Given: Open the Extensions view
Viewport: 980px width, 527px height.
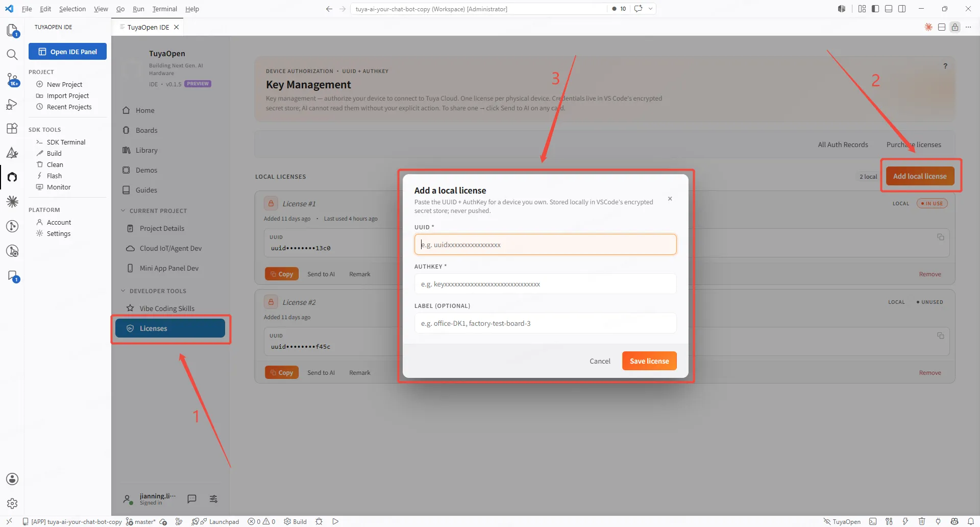Looking at the screenshot, I should point(12,128).
